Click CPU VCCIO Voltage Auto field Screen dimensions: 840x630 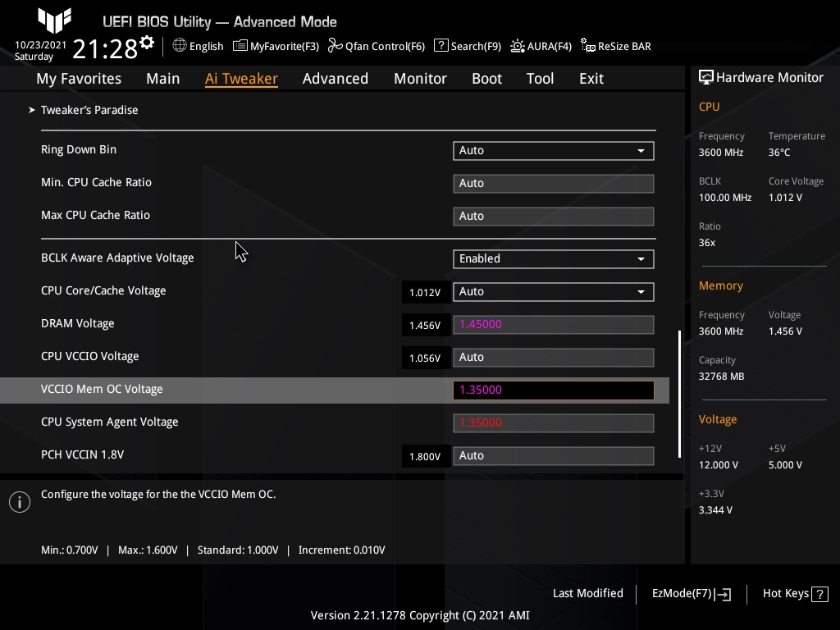click(x=554, y=358)
